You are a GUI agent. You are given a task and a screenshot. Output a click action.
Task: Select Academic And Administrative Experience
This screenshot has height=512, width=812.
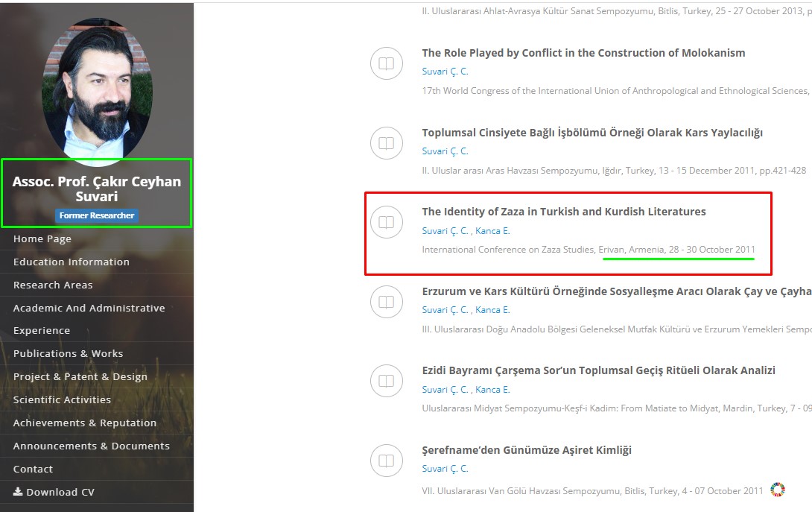[x=89, y=308]
